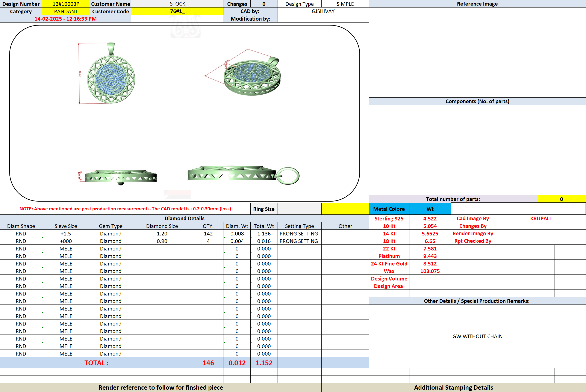Click the top view pendant render
The width and height of the screenshot is (586, 392).
pos(111,73)
